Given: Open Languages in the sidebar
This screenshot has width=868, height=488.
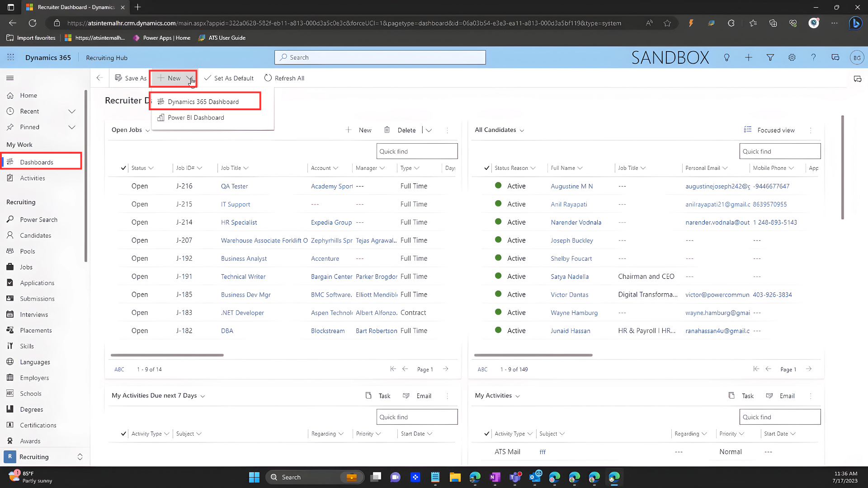Looking at the screenshot, I should [x=35, y=362].
